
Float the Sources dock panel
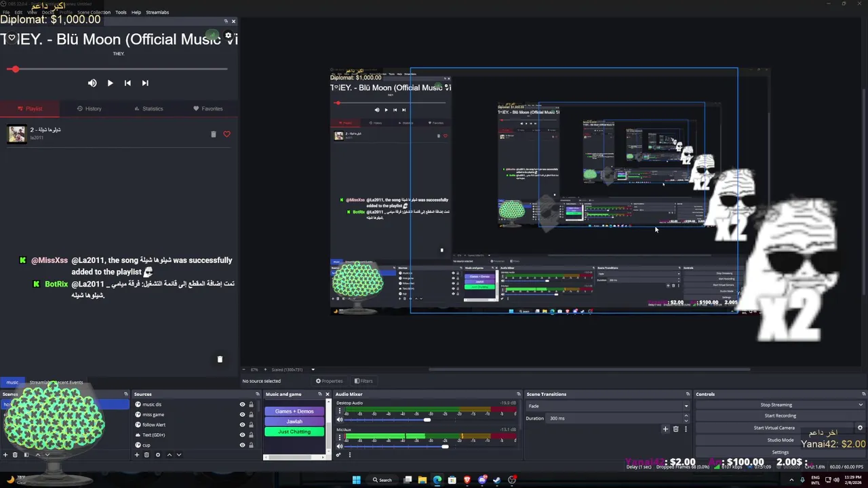257,394
